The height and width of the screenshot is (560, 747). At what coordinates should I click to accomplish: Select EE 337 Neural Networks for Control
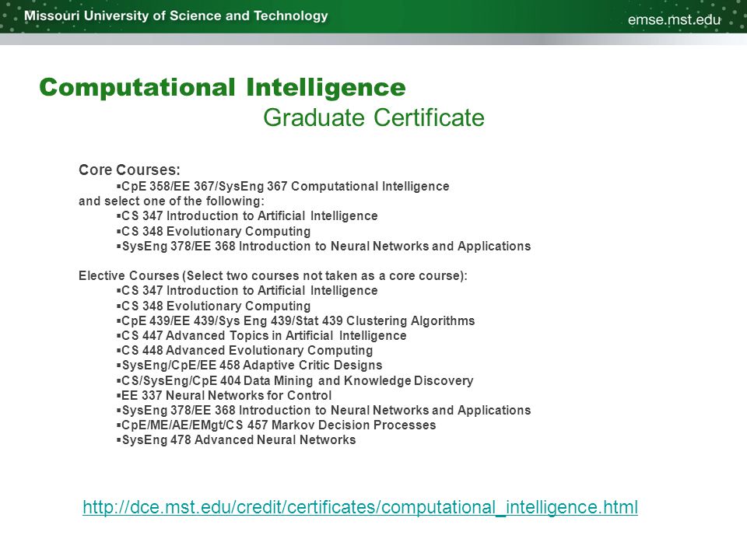pos(224,395)
